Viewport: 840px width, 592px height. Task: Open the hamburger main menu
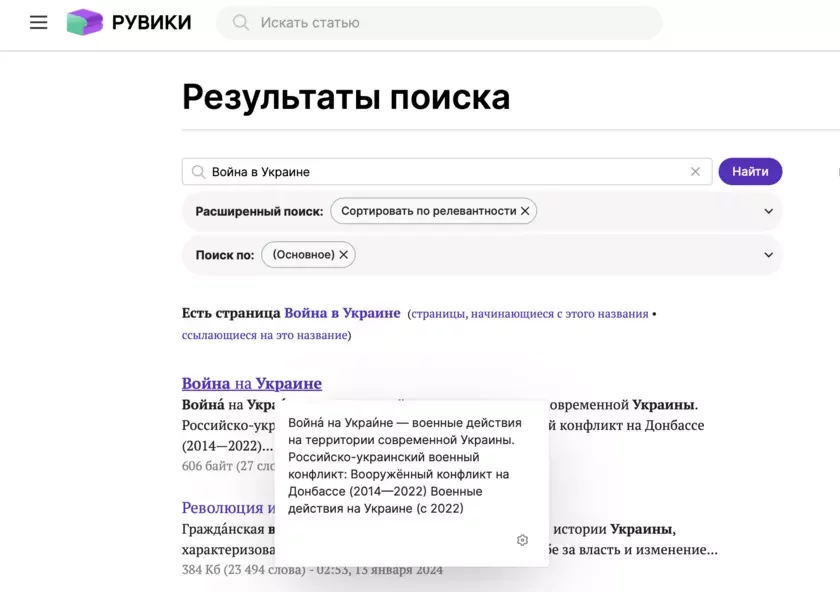[x=38, y=22]
